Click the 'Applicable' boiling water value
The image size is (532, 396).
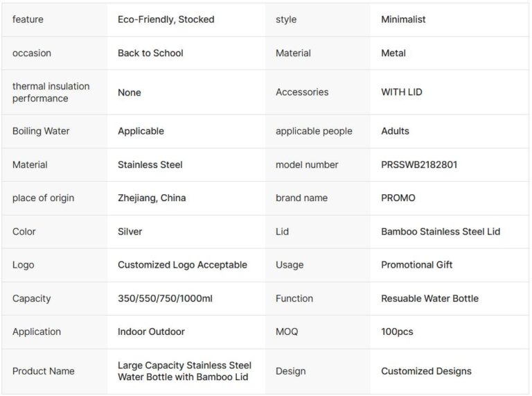[141, 131]
